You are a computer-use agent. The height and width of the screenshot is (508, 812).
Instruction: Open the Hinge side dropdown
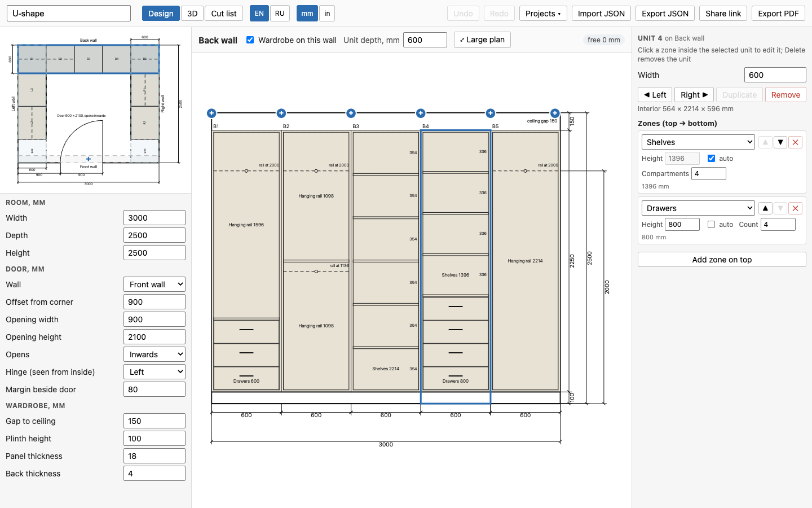point(155,372)
